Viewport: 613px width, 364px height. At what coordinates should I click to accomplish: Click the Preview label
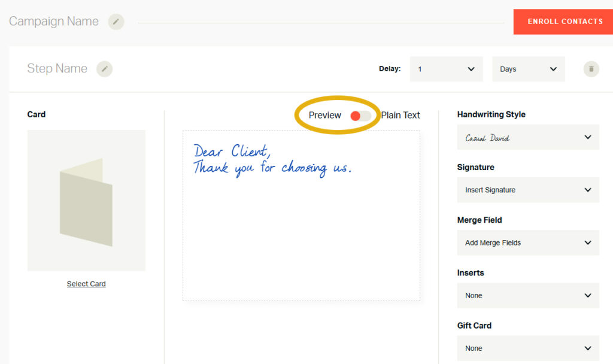coord(324,116)
